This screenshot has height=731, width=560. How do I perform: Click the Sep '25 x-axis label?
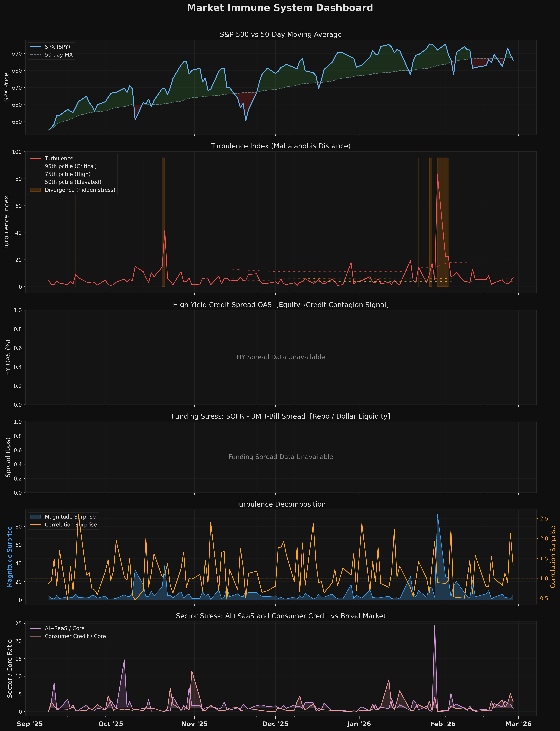(x=30, y=724)
